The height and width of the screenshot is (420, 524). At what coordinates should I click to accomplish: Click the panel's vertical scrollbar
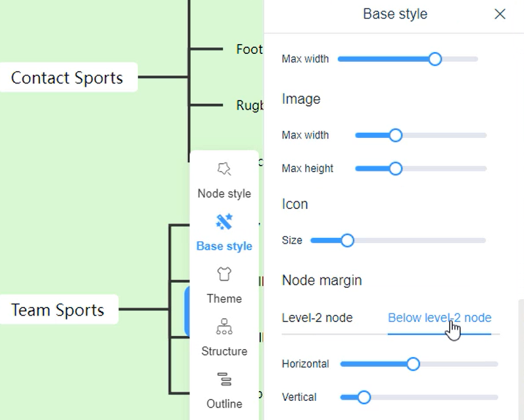click(521, 355)
